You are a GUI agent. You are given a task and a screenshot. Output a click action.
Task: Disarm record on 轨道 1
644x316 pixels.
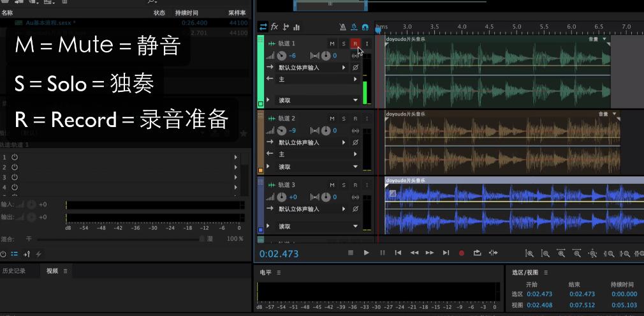coord(355,43)
